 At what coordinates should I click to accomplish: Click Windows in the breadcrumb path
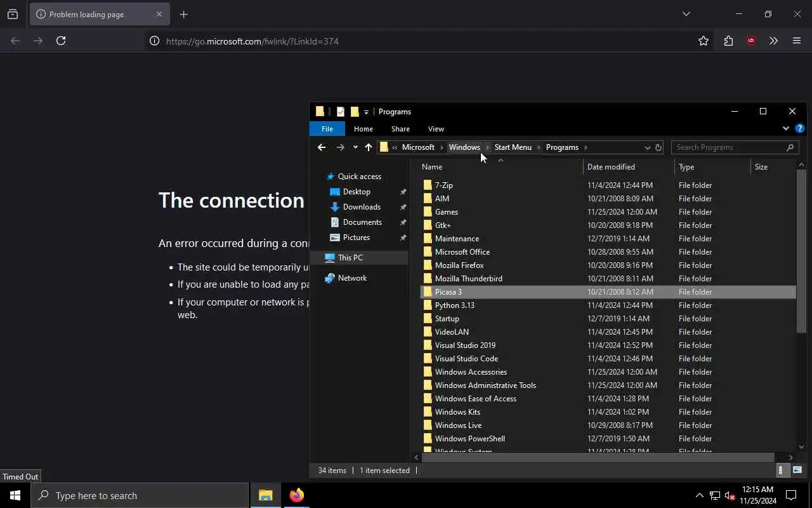point(464,147)
